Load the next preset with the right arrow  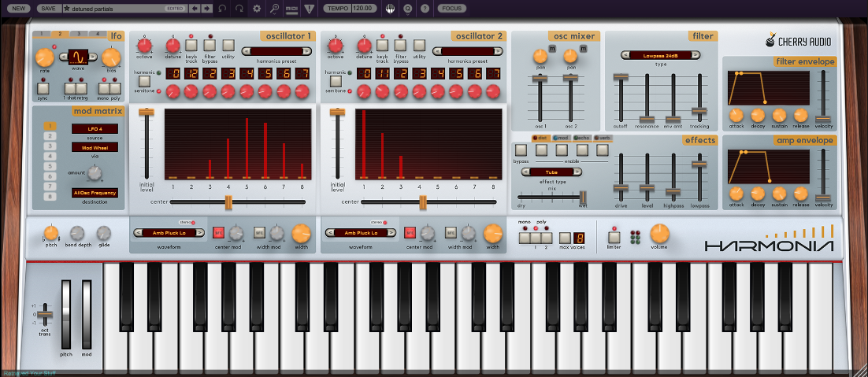[206, 9]
